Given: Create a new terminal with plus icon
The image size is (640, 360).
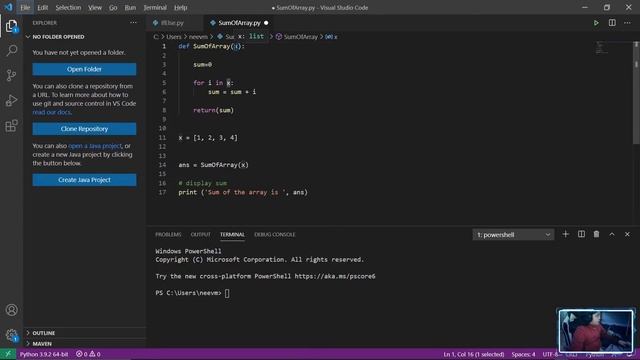Looking at the screenshot, I should point(565,234).
